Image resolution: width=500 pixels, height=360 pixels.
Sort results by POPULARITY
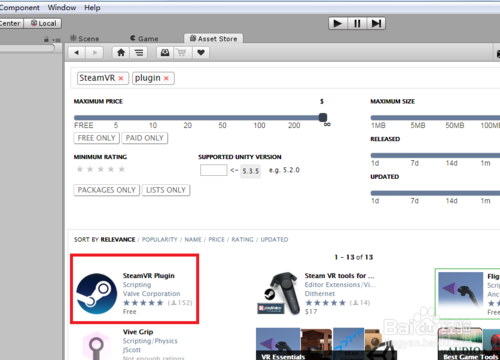point(160,240)
